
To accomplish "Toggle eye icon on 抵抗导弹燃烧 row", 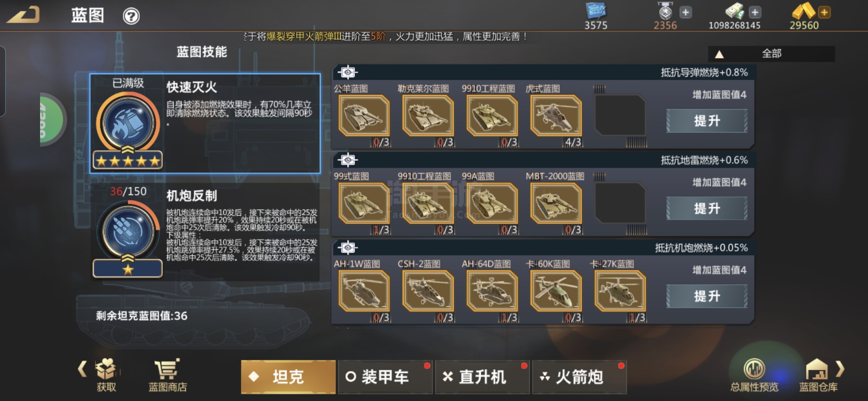I will pyautogui.click(x=348, y=72).
